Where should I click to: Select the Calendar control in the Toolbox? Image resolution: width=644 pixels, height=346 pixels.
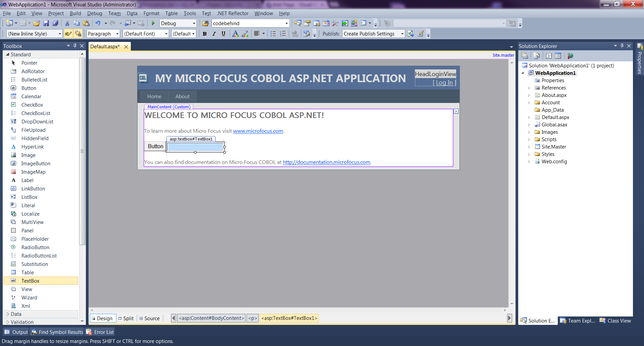(x=41, y=97)
